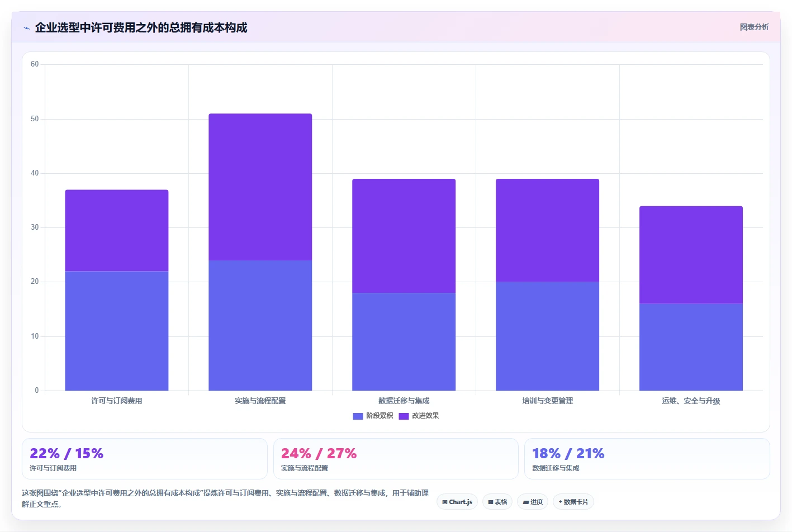Click the y-axis value 40

(35, 173)
